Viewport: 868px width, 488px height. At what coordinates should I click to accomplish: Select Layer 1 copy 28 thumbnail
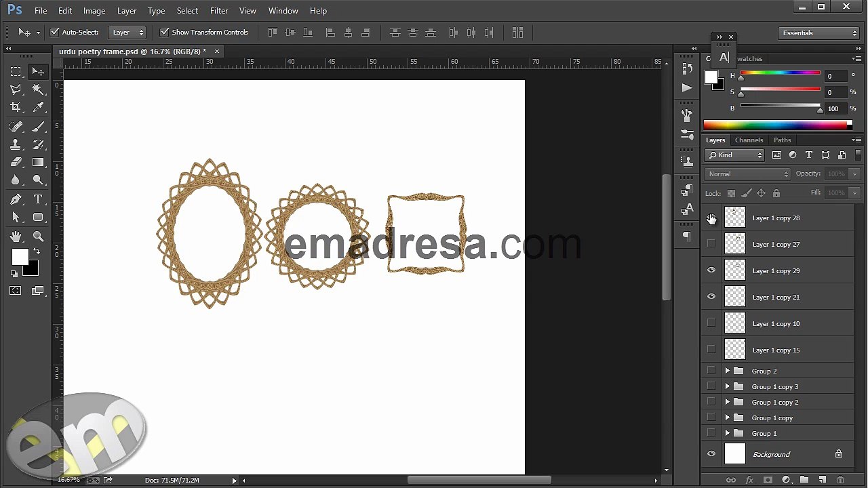pyautogui.click(x=735, y=218)
